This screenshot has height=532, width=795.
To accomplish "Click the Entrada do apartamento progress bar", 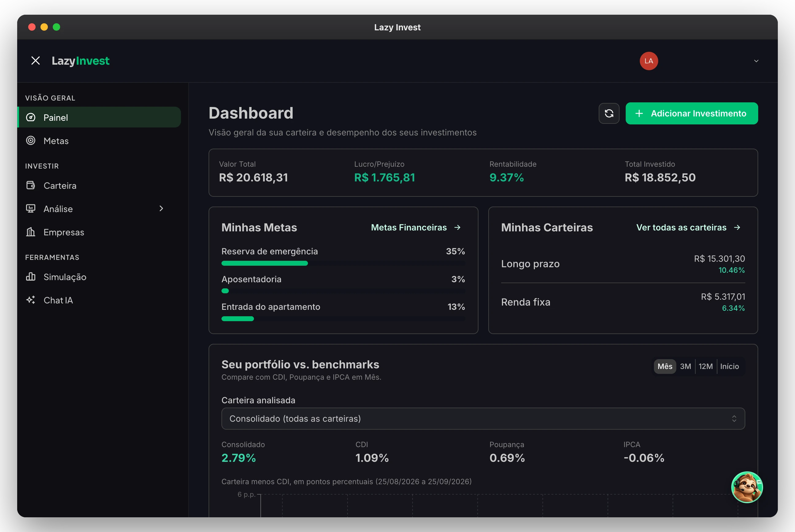I will pyautogui.click(x=343, y=319).
